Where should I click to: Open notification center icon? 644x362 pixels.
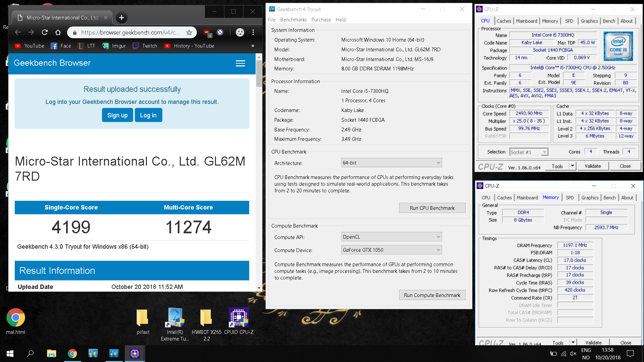[x=630, y=354]
